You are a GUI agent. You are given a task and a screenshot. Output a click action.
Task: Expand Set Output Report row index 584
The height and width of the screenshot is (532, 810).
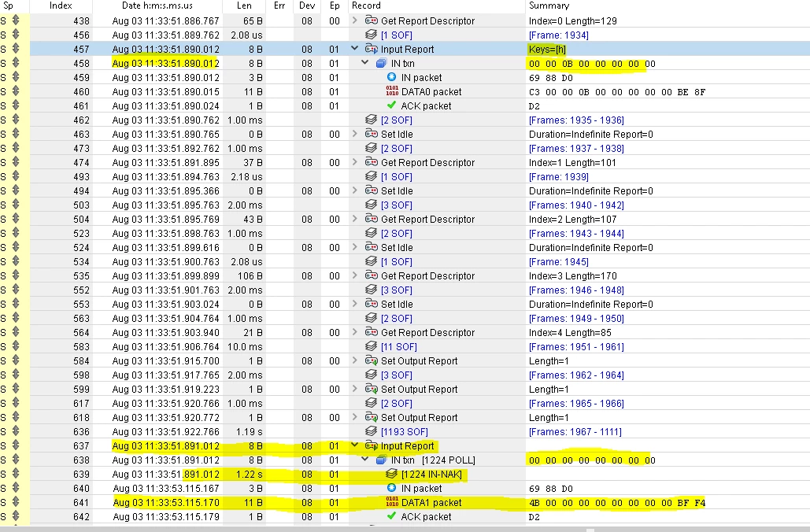pyautogui.click(x=355, y=360)
